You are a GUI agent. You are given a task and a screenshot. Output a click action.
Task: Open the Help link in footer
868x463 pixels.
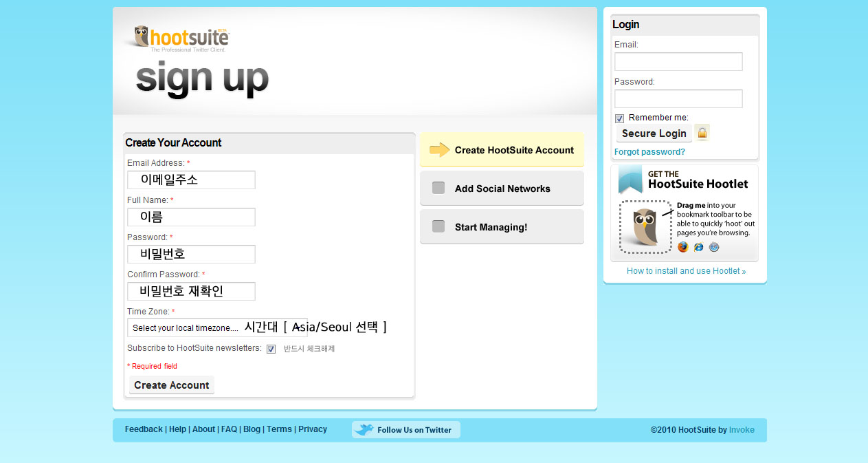(177, 429)
